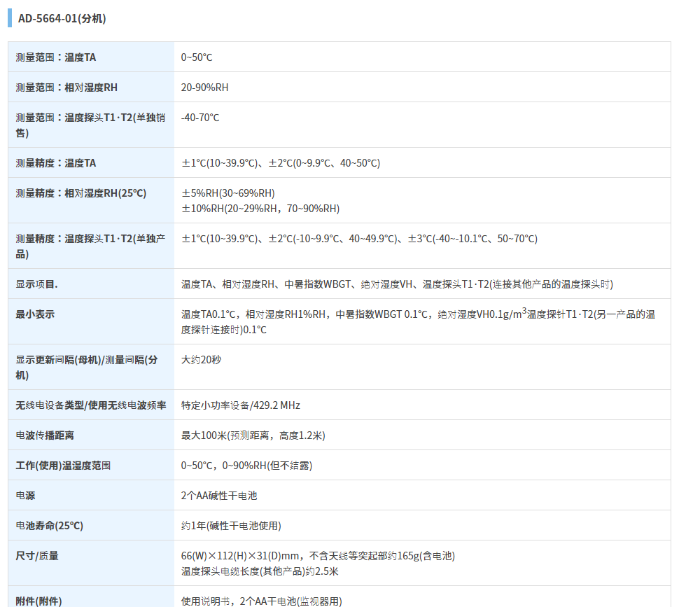Click the -40-70℃ probe range value

click(x=200, y=118)
